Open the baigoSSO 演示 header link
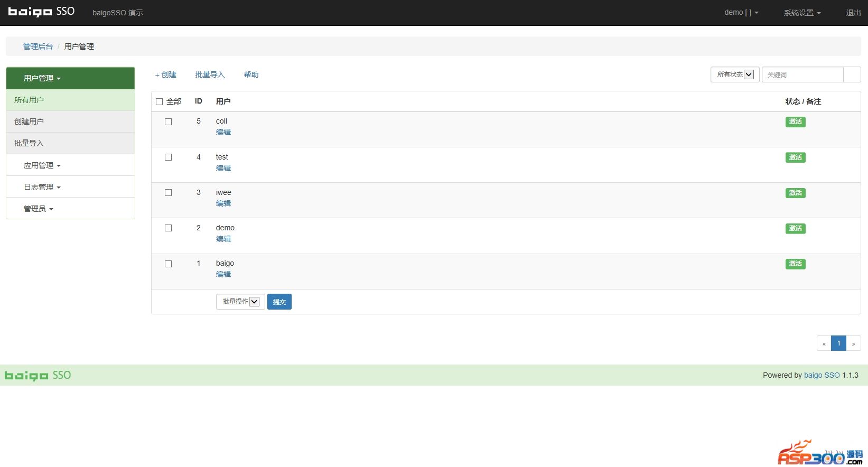The width and height of the screenshot is (868, 467). (118, 13)
